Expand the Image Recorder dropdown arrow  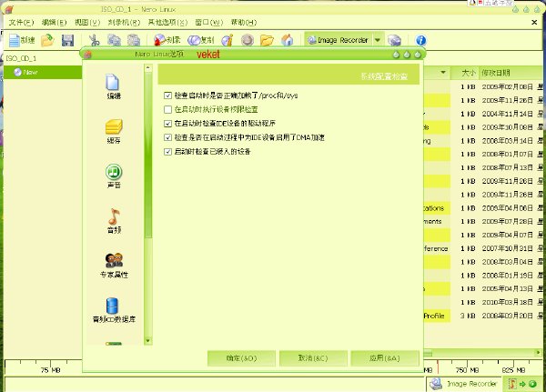click(x=378, y=40)
